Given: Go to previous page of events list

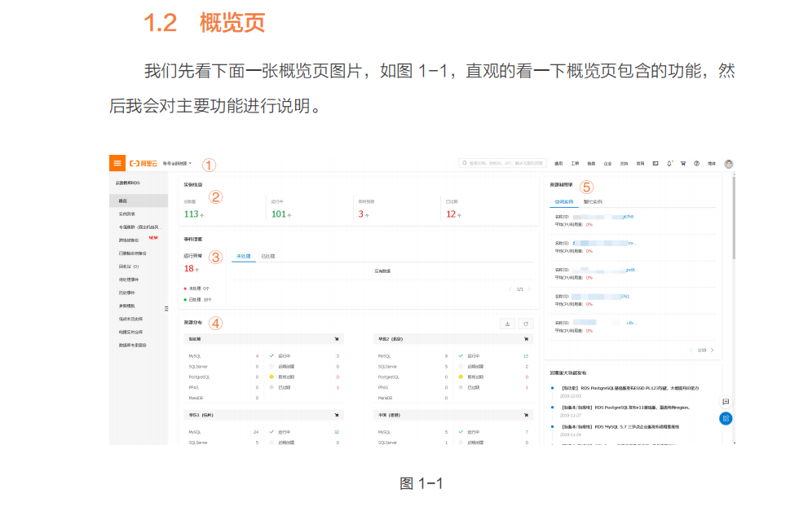Looking at the screenshot, I should [x=510, y=289].
